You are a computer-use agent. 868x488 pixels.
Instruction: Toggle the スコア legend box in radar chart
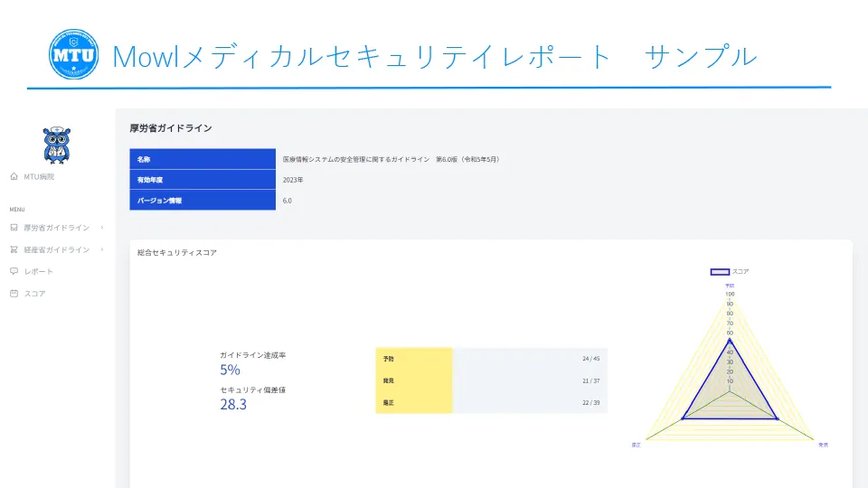point(720,271)
